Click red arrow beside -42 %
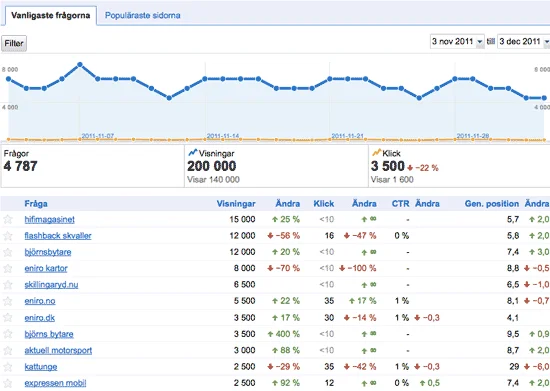The height and width of the screenshot is (391, 550). (347, 367)
